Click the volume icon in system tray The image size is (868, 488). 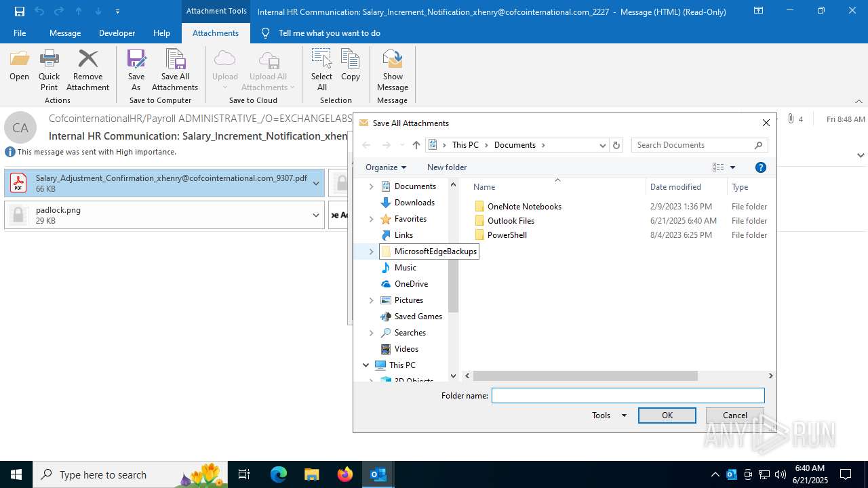tap(780, 474)
